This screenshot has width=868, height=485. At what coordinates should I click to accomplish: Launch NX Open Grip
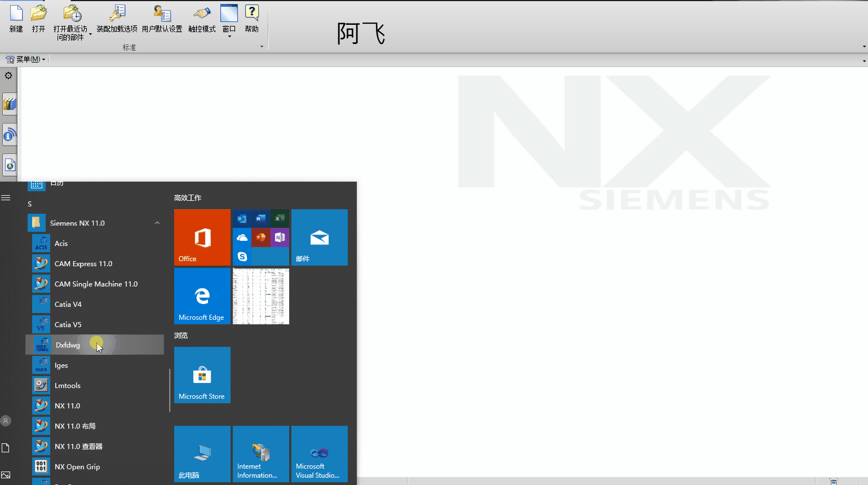95,466
